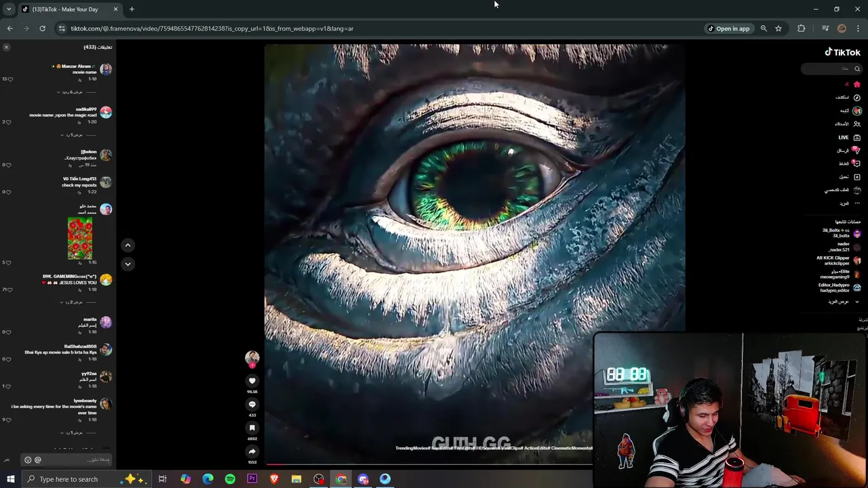Screen dimensions: 868x488
Task: Click the @ mention icon
Action: coord(38,460)
